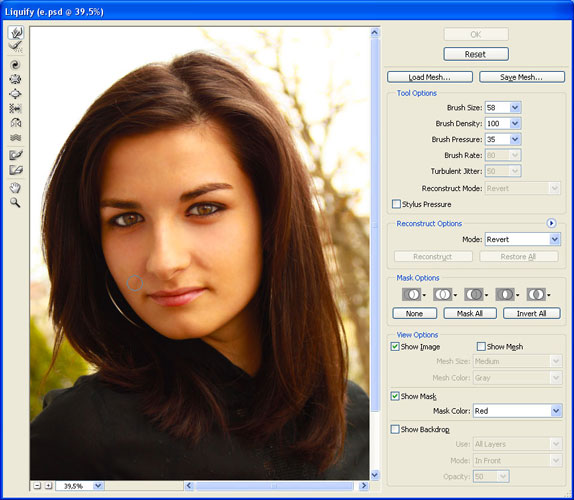
Task: Open the Brush Size dropdown arrow
Action: coord(515,108)
